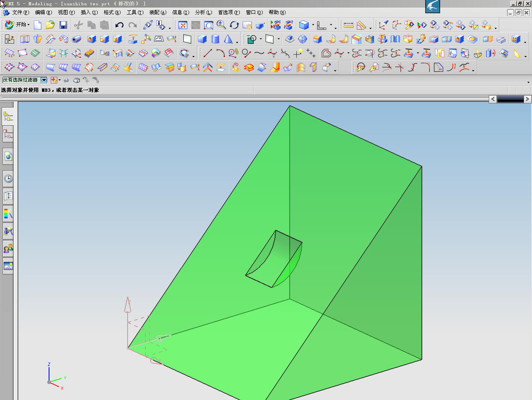The width and height of the screenshot is (532, 400).
Task: Select the Revolve icon
Action: [38, 39]
